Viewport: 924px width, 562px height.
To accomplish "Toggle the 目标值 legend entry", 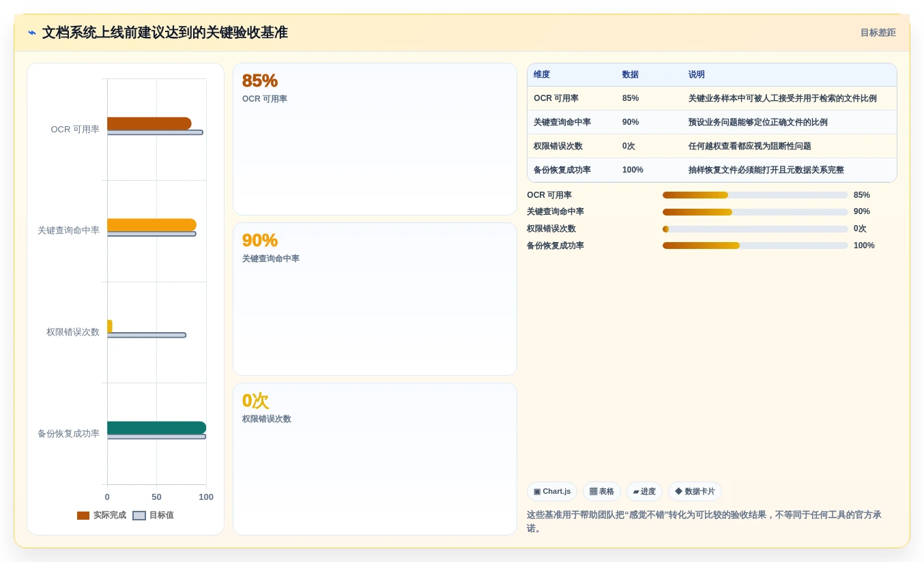I will tap(154, 516).
